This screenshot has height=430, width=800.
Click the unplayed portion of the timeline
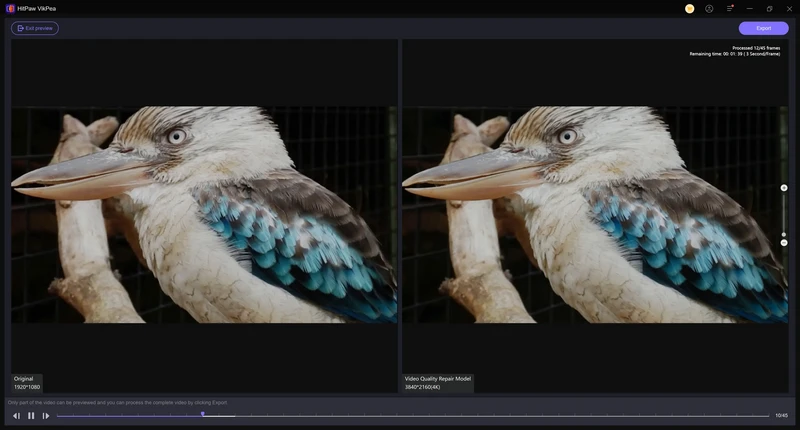pyautogui.click(x=500, y=416)
